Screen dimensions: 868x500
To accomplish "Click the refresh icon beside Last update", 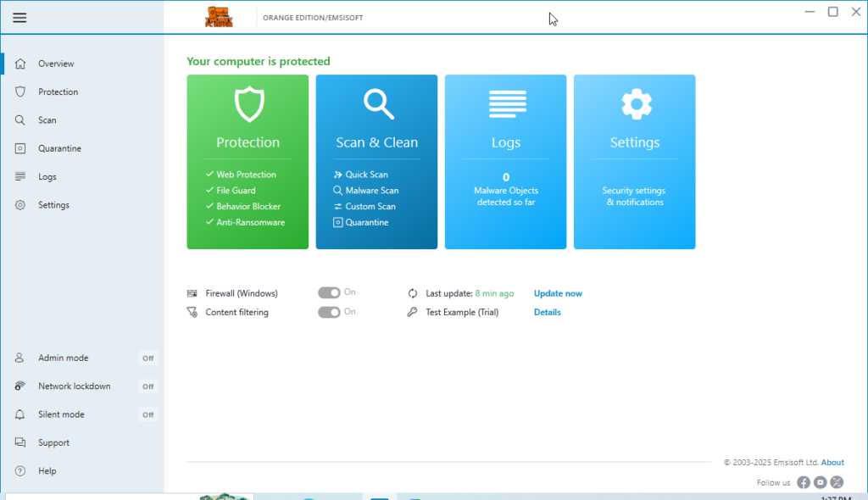I will [413, 293].
